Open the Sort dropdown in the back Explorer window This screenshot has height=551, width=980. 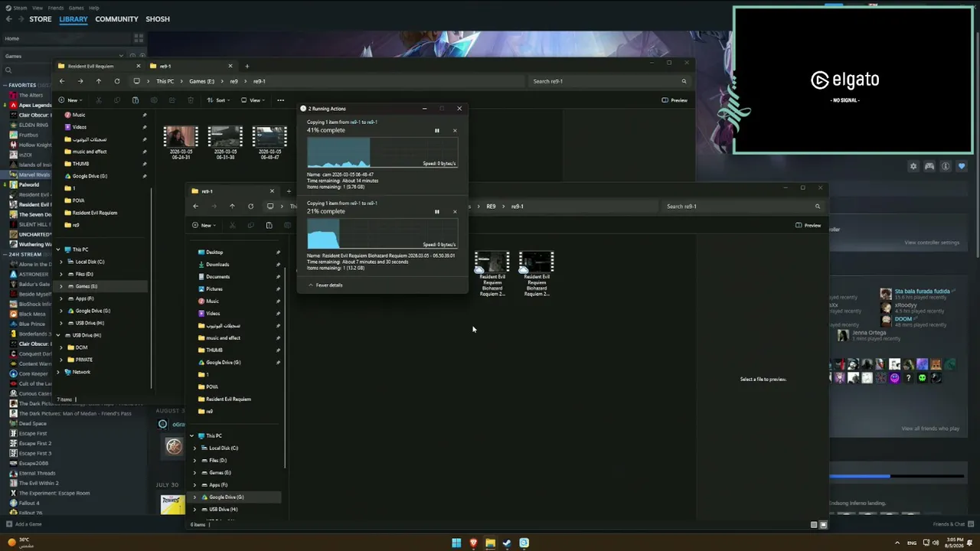pyautogui.click(x=219, y=100)
